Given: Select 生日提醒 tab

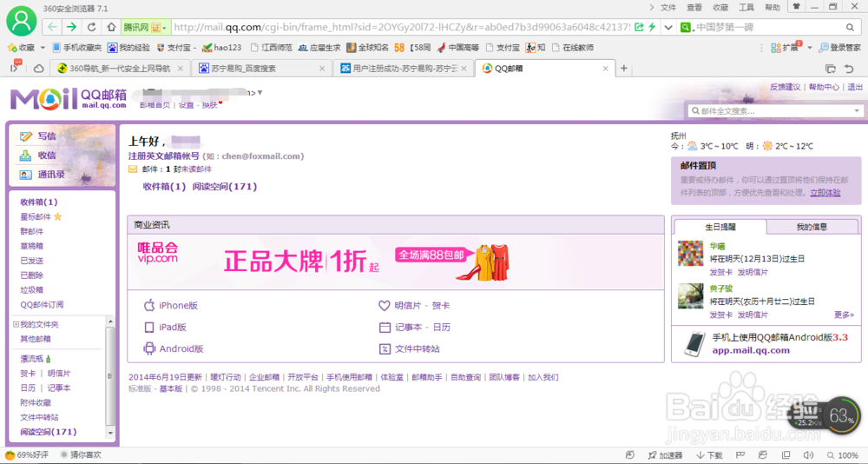Looking at the screenshot, I should click(x=720, y=227).
